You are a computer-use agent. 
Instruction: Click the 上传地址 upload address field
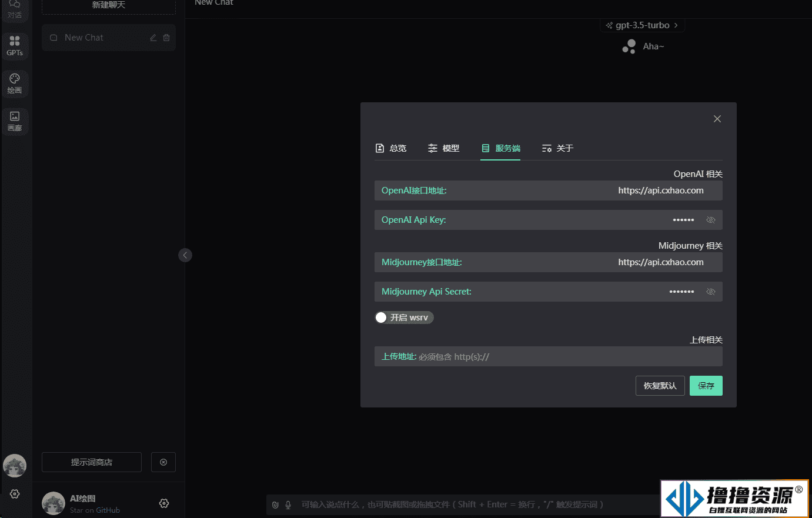(549, 356)
